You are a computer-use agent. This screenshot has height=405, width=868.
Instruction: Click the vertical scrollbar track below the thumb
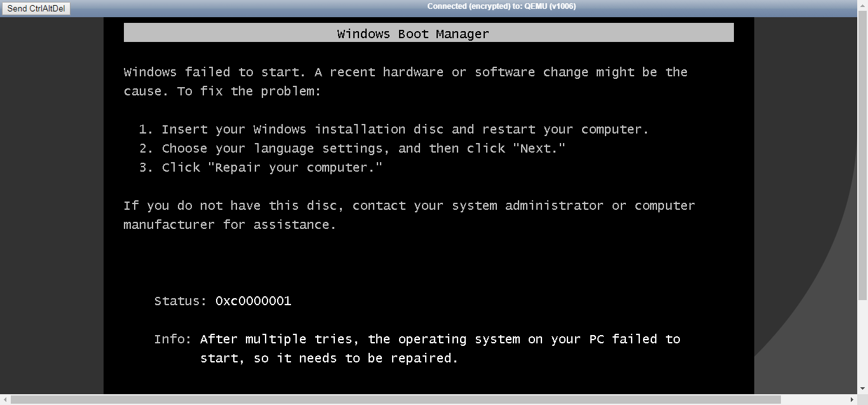pos(862,341)
